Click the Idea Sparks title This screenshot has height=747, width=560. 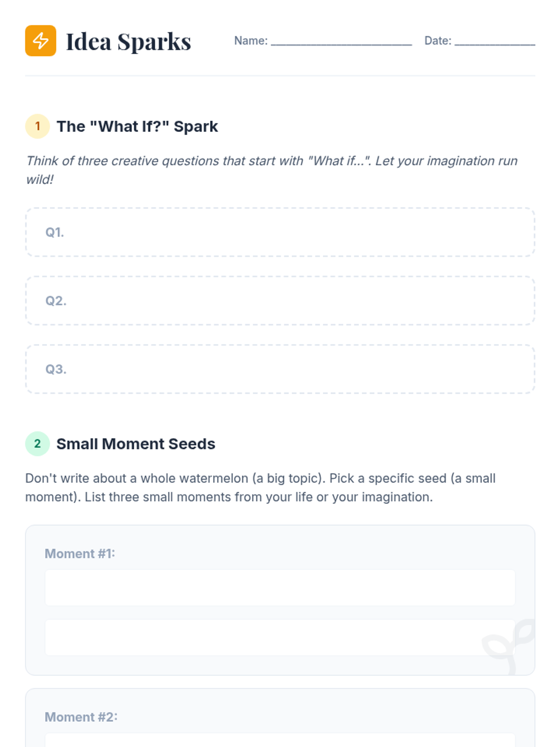[x=128, y=42]
